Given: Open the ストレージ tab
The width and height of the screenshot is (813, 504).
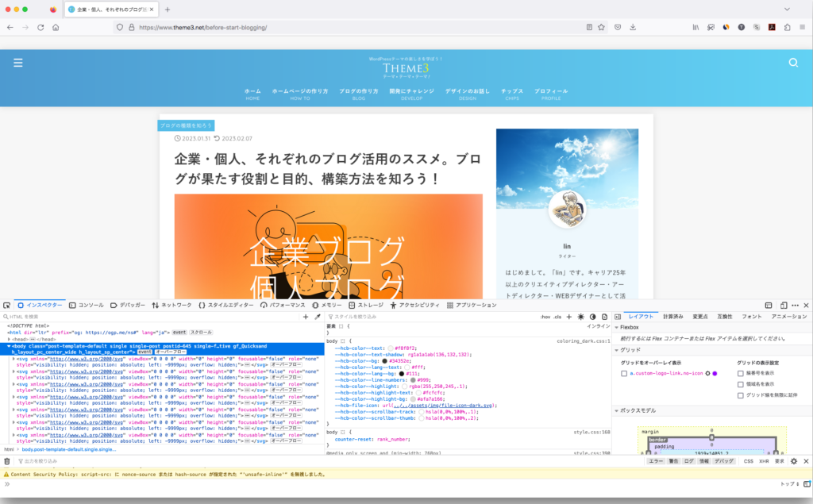Looking at the screenshot, I should coord(366,306).
